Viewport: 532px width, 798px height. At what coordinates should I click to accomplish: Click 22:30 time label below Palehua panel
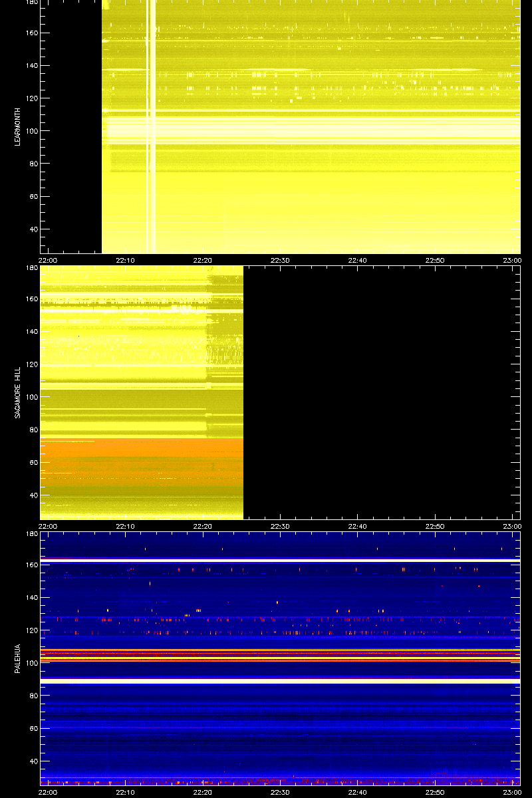[x=280, y=792]
